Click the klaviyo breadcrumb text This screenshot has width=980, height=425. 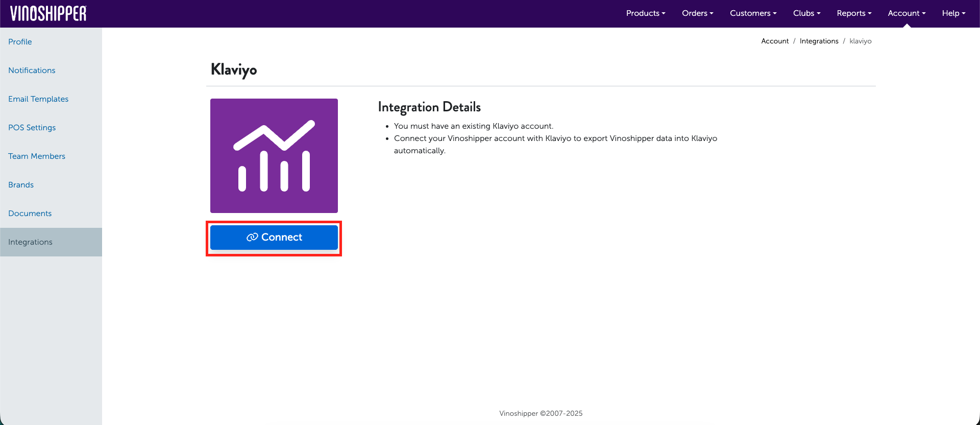(x=861, y=41)
